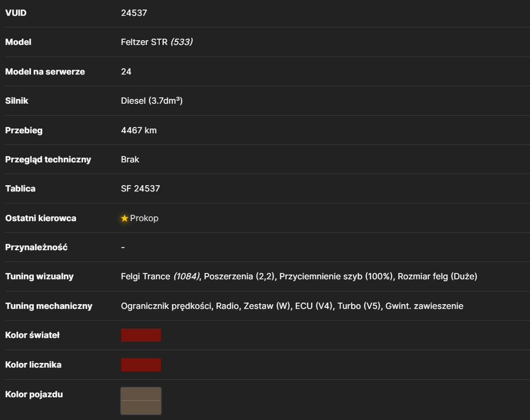Click the Ostatni kierowca label
This screenshot has width=530, height=420.
coord(40,218)
